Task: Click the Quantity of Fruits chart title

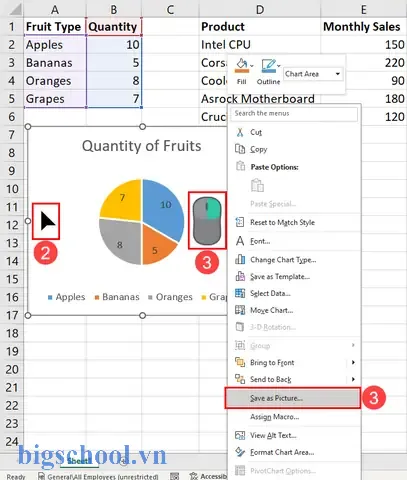Action: (x=142, y=146)
